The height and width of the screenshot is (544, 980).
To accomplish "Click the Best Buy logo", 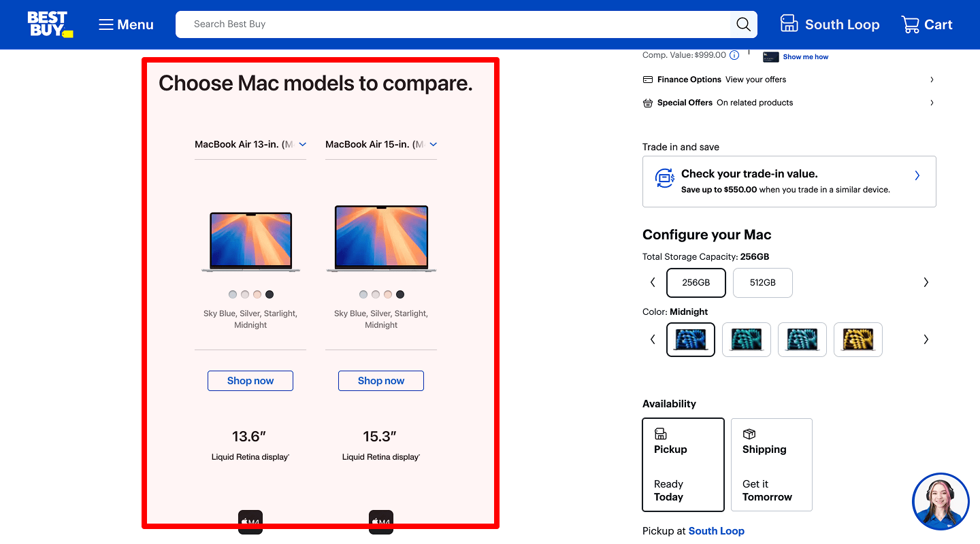I will tap(50, 24).
